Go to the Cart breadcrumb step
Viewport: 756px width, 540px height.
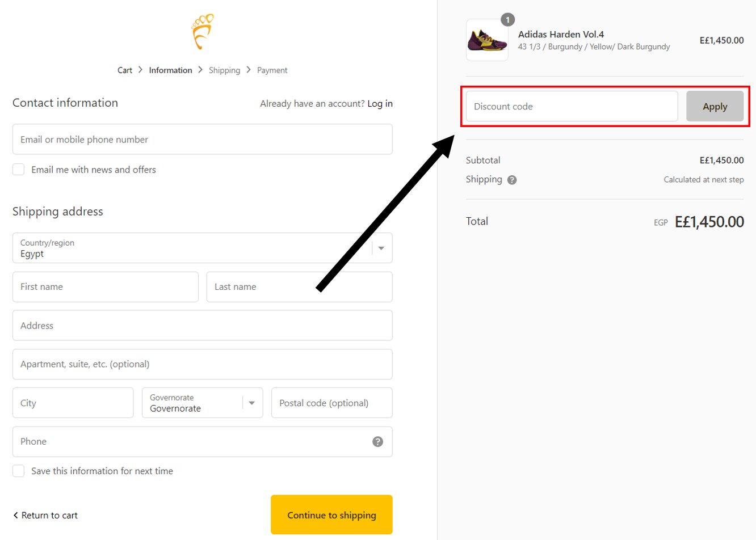click(x=125, y=70)
